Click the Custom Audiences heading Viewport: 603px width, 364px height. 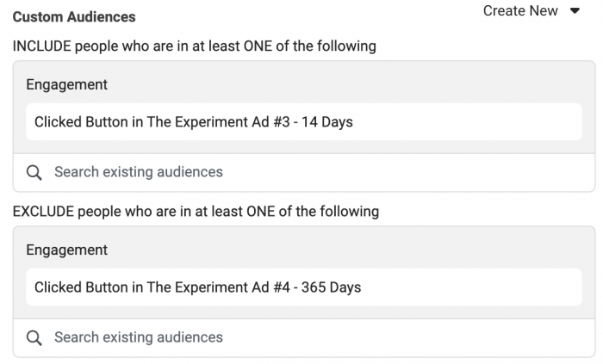pyautogui.click(x=74, y=17)
